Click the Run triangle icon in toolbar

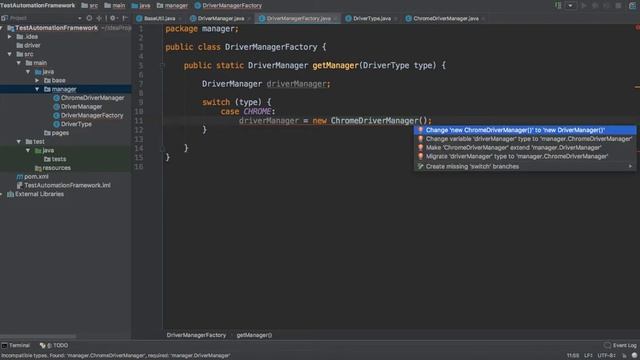click(x=584, y=5)
